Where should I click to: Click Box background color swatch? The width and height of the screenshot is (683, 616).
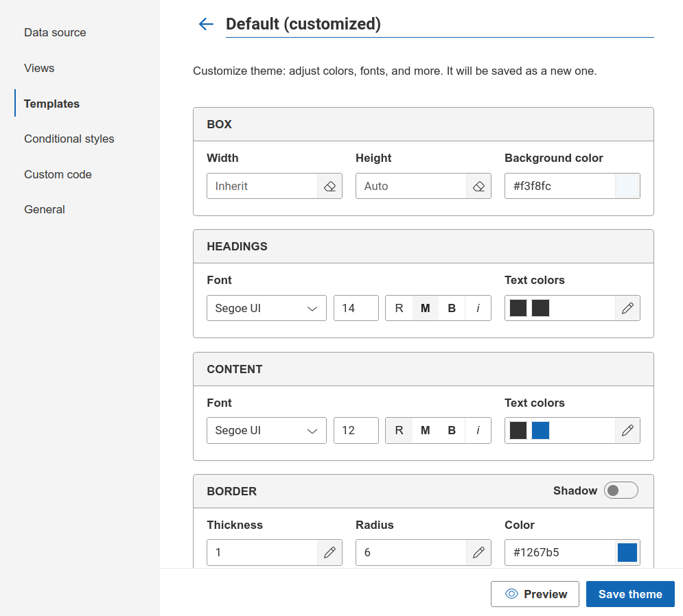(627, 187)
